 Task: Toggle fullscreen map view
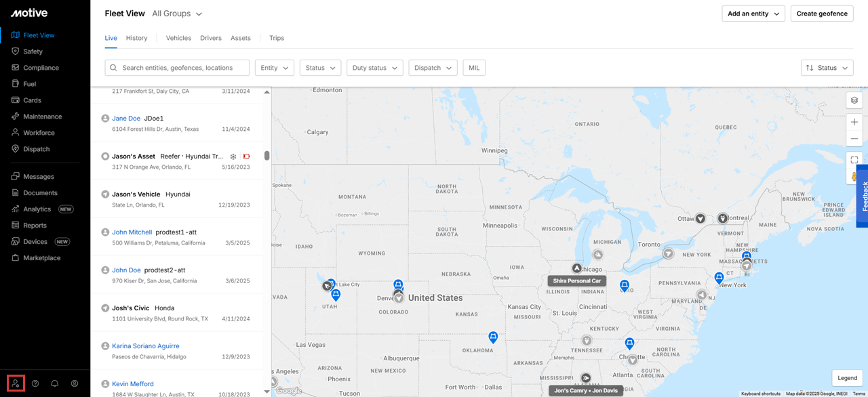[x=854, y=161]
